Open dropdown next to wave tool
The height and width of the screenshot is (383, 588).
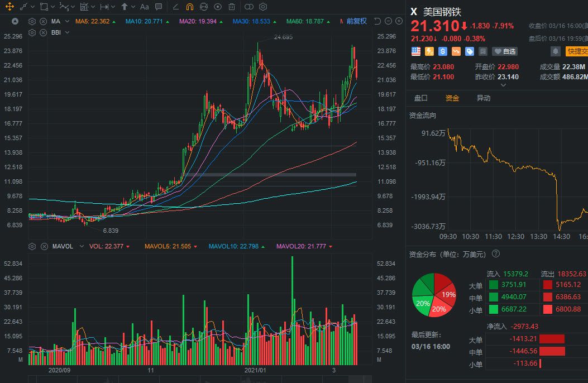[x=73, y=7]
